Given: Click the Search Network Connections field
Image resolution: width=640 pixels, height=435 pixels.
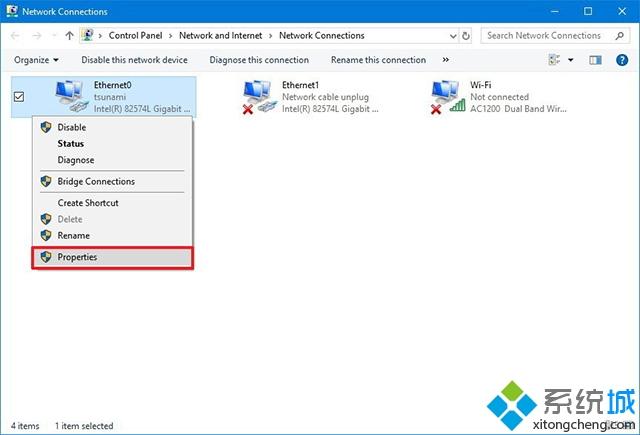Looking at the screenshot, I should pyautogui.click(x=550, y=35).
